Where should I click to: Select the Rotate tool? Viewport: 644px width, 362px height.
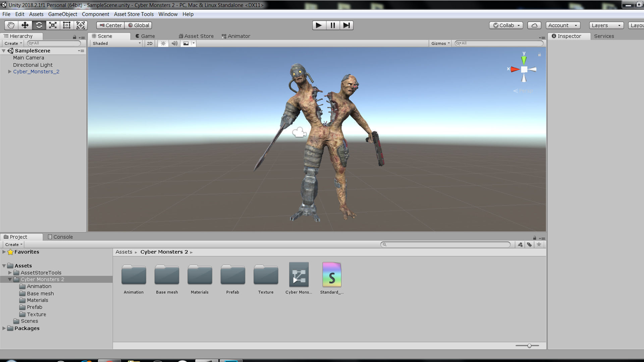pyautogui.click(x=39, y=25)
